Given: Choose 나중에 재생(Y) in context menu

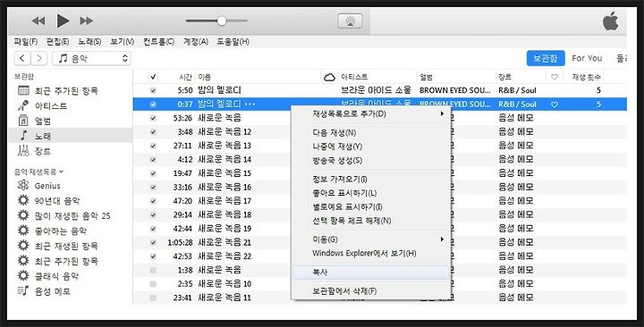Looking at the screenshot, I should pos(370,147).
